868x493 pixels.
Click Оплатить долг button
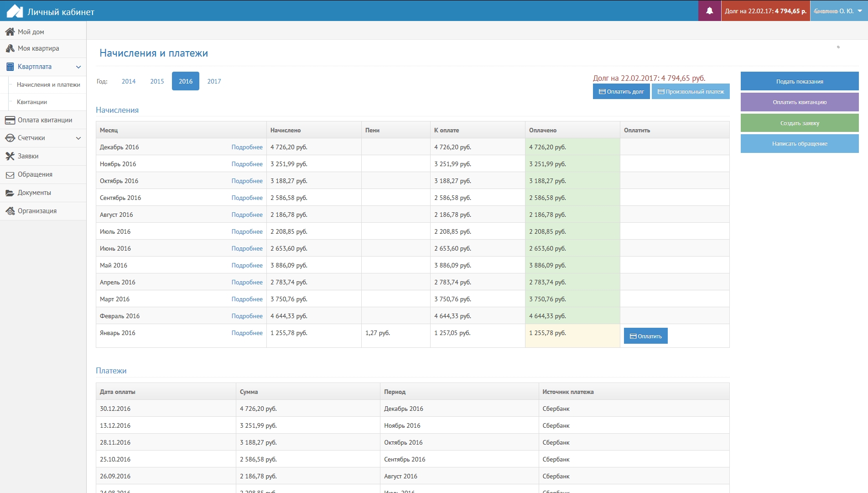pos(621,92)
